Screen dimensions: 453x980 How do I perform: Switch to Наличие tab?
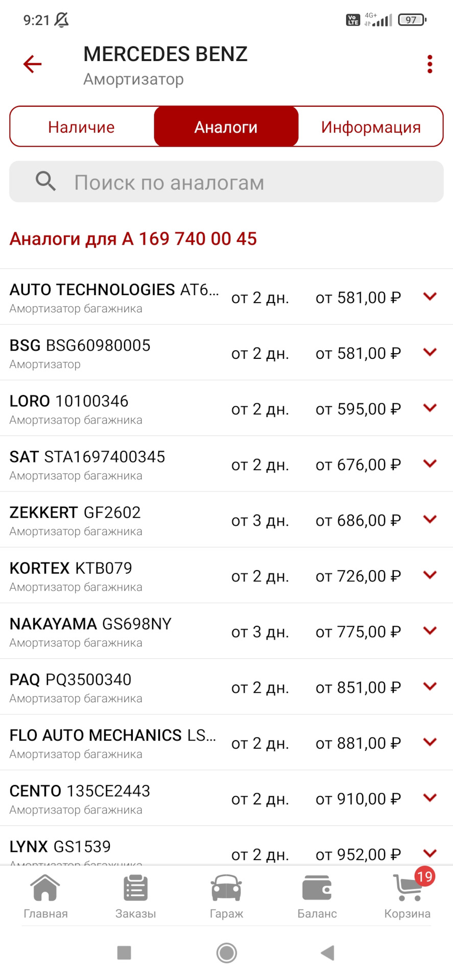pos(82,127)
